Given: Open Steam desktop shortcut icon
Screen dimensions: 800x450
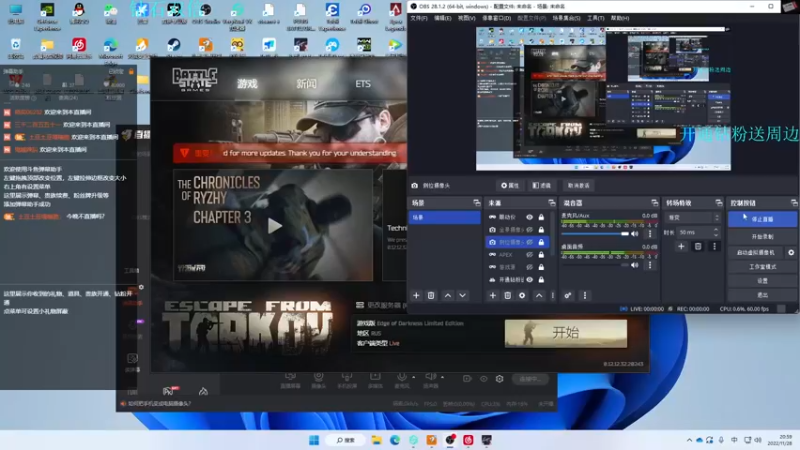Looking at the screenshot, I should [x=173, y=45].
